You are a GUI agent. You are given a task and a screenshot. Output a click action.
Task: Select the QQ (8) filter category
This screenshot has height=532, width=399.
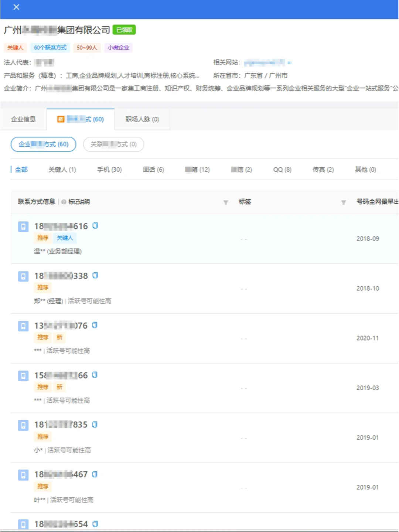282,170
